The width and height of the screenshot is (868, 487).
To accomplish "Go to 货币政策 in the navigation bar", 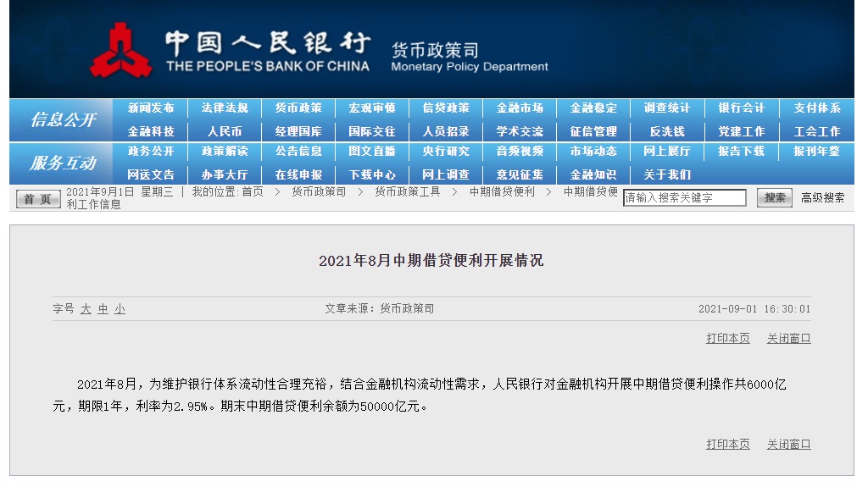I will (298, 108).
